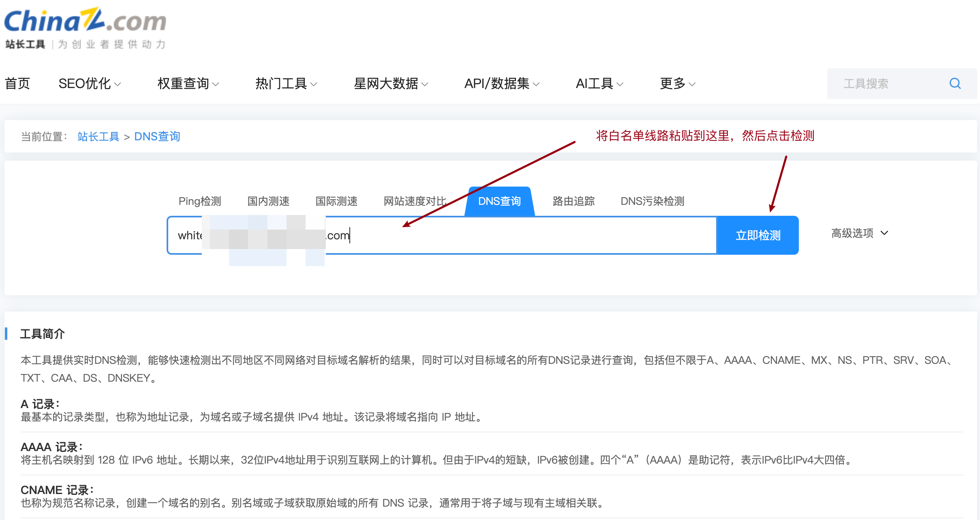Open the 路由追踪 tab
The image size is (980, 520).
click(573, 201)
